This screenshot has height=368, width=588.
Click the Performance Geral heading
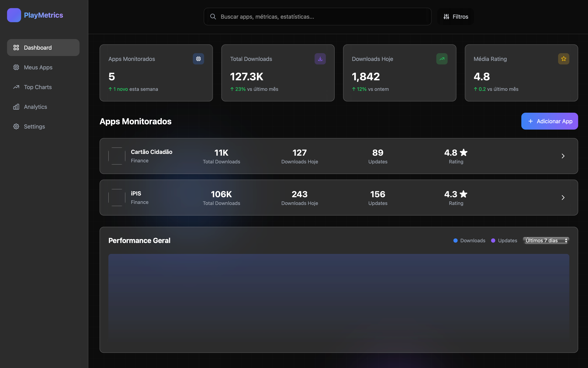coord(139,241)
